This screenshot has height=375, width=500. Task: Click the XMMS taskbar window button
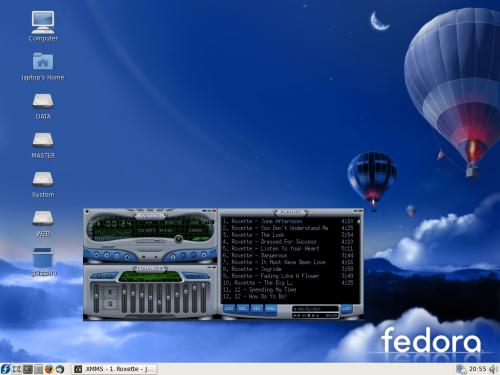[114, 369]
